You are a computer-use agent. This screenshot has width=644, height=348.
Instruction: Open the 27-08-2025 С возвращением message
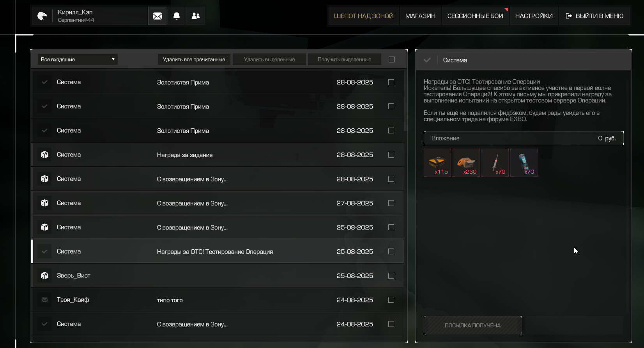[x=192, y=203]
